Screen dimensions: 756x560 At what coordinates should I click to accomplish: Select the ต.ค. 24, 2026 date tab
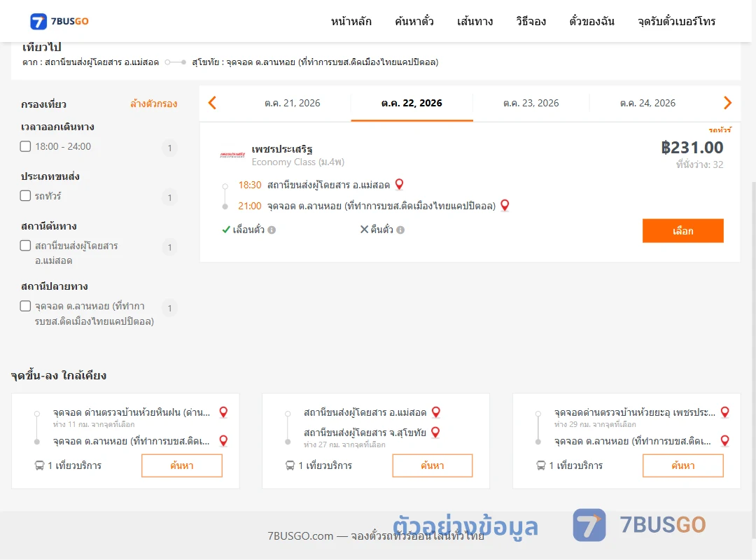pos(647,103)
